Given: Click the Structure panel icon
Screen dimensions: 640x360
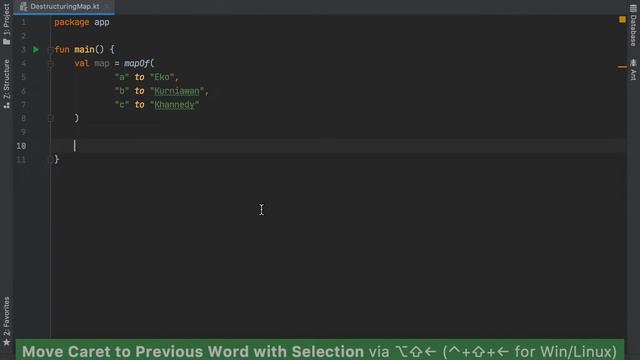Looking at the screenshot, I should [7, 105].
